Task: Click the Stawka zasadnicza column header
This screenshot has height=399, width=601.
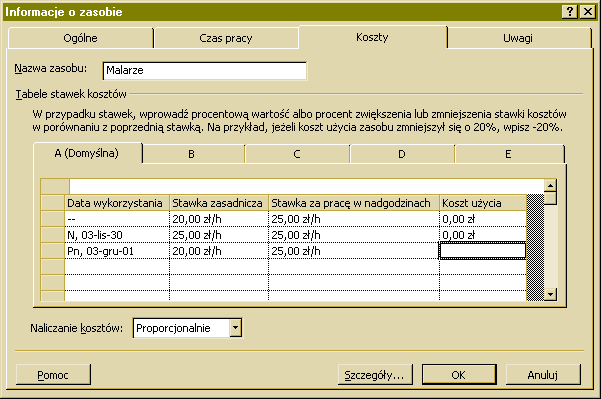Action: point(219,203)
